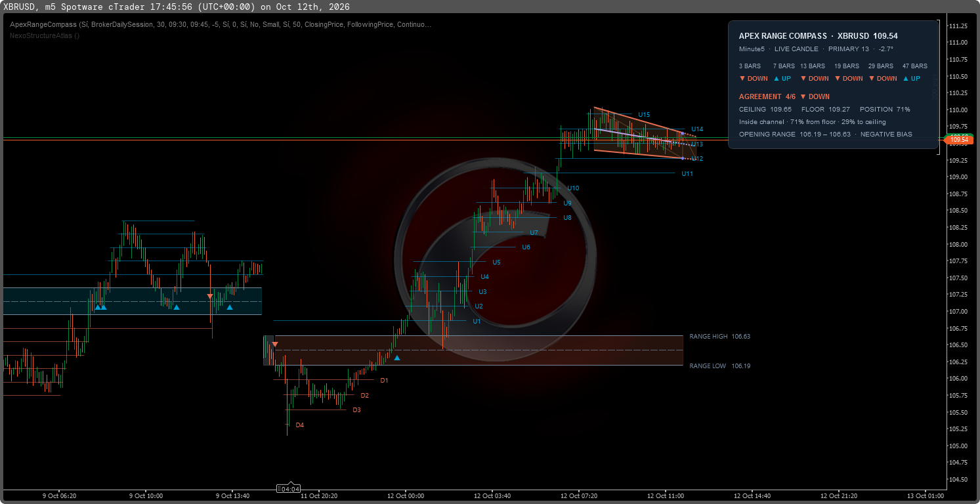Click the UP signal under 47 BARS

coord(912,79)
